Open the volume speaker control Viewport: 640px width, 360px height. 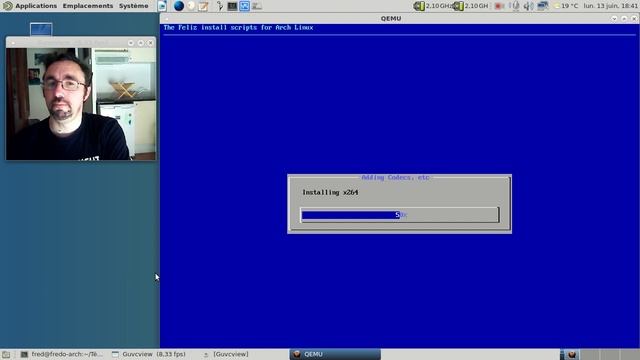pos(528,6)
